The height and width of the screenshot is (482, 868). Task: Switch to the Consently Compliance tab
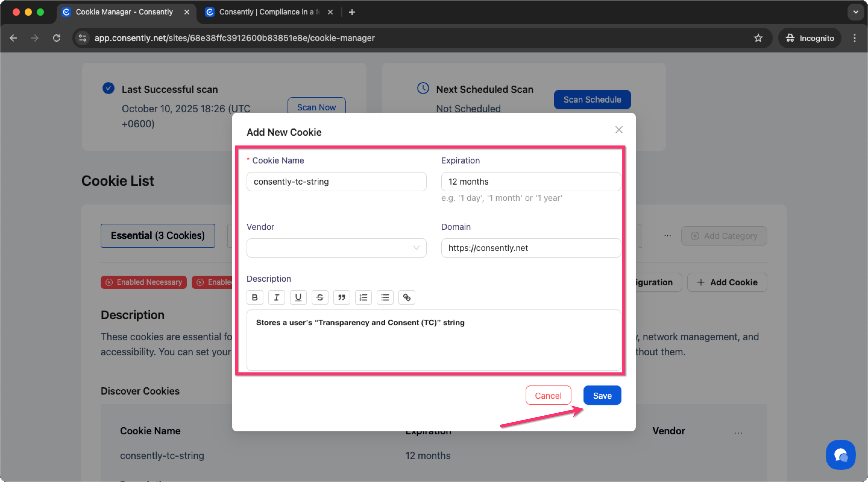266,12
